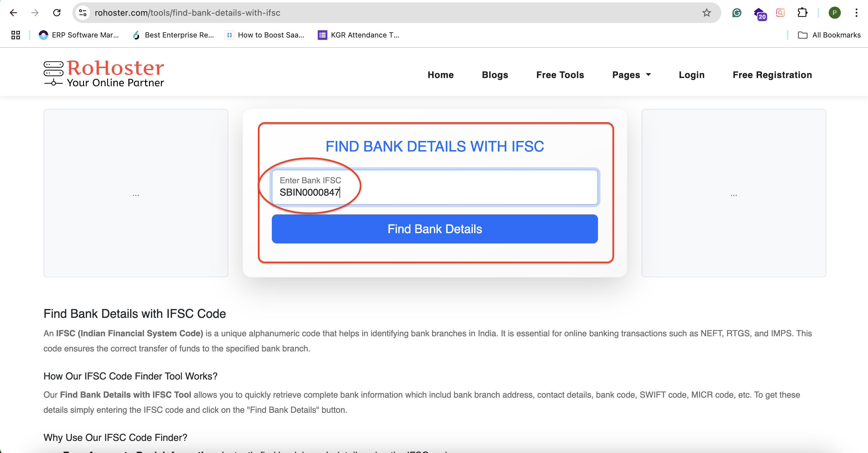Open the Free Tools menu item
The image size is (868, 453).
[560, 75]
